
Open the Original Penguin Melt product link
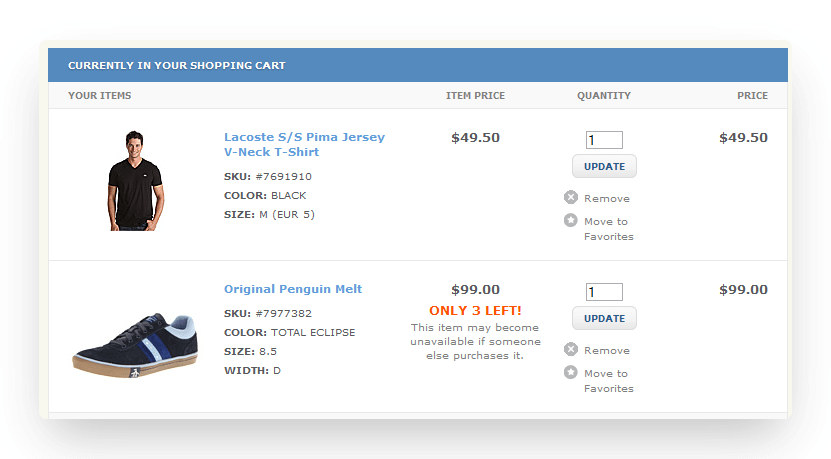pos(293,289)
